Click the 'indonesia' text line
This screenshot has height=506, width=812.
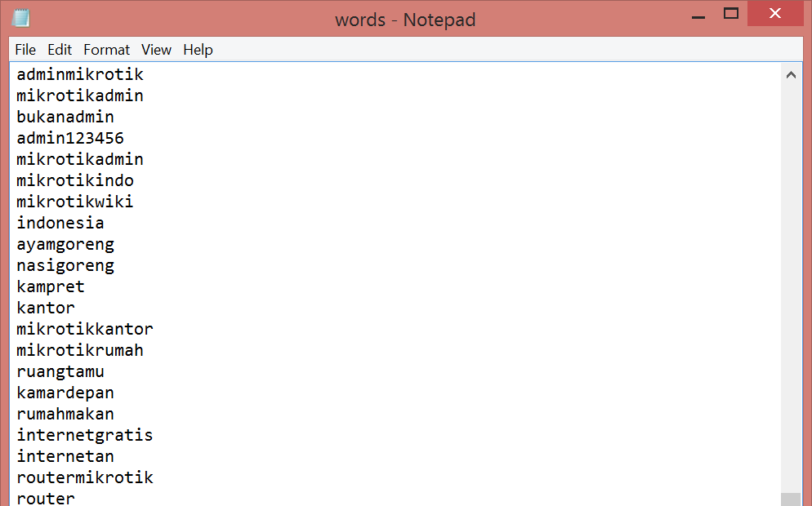[x=60, y=224]
